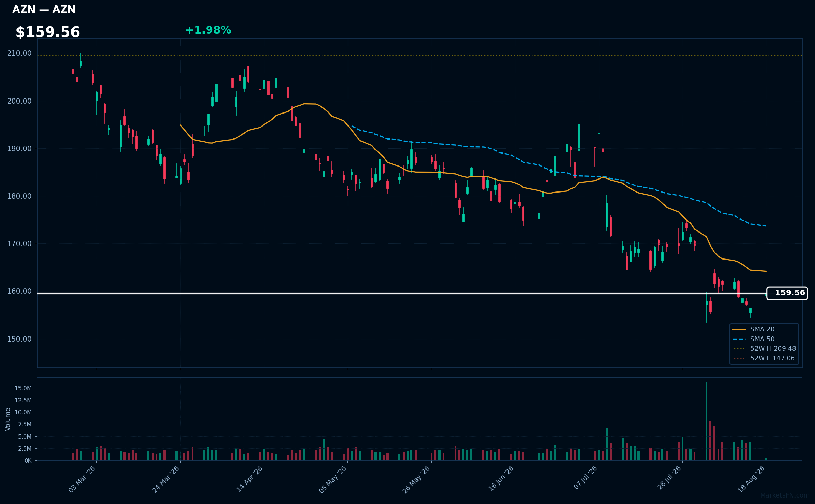Screen dimensions: 815x504
Task: Click the green "+1.98%" change value
Action: pyautogui.click(x=208, y=30)
